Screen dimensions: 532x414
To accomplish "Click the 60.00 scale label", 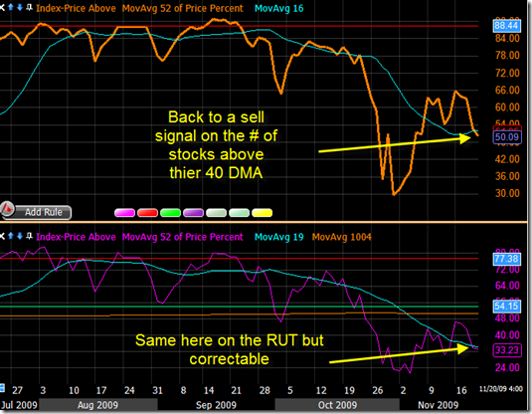I will point(507,107).
